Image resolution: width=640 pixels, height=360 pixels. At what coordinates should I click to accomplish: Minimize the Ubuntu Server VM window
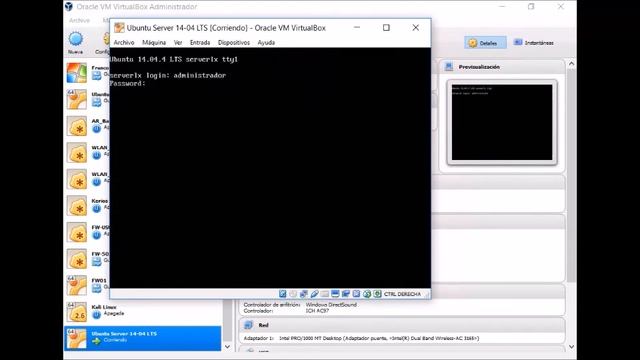(357, 28)
